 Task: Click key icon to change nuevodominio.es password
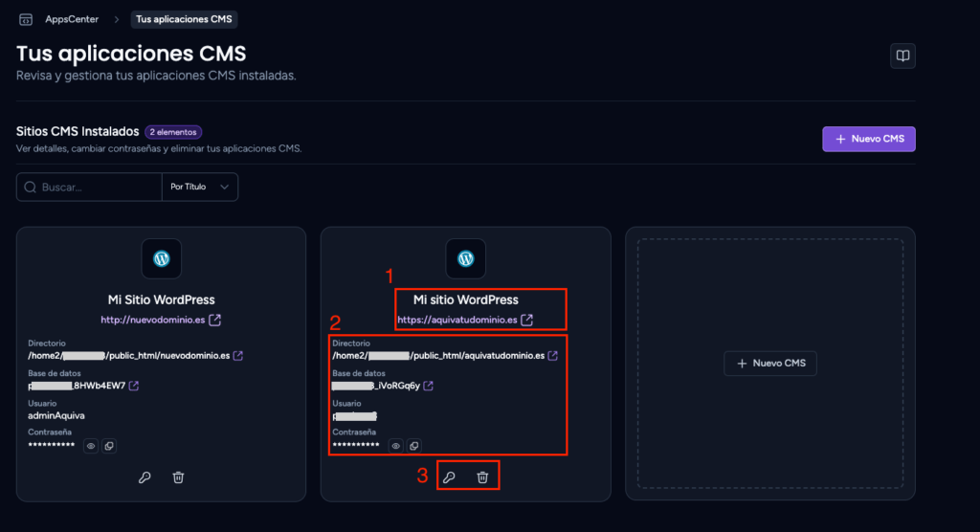coord(145,477)
